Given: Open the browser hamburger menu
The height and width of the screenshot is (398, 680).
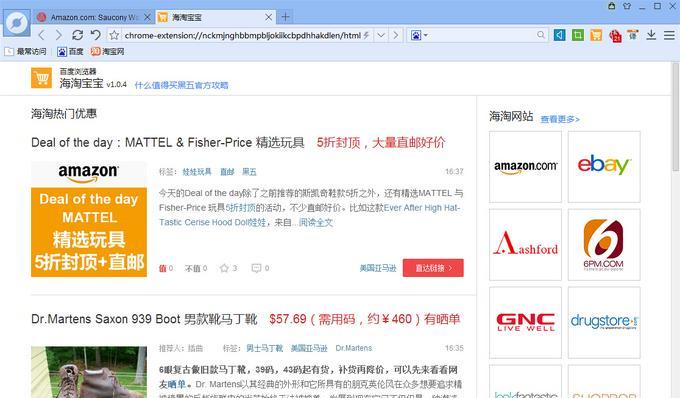Looking at the screenshot, I should coord(669,35).
